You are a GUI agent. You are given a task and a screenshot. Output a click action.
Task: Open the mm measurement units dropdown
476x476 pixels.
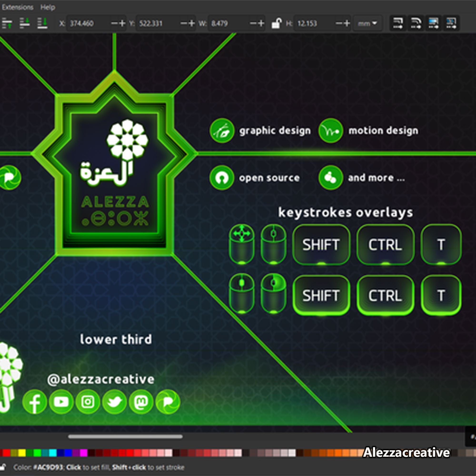pos(367,23)
